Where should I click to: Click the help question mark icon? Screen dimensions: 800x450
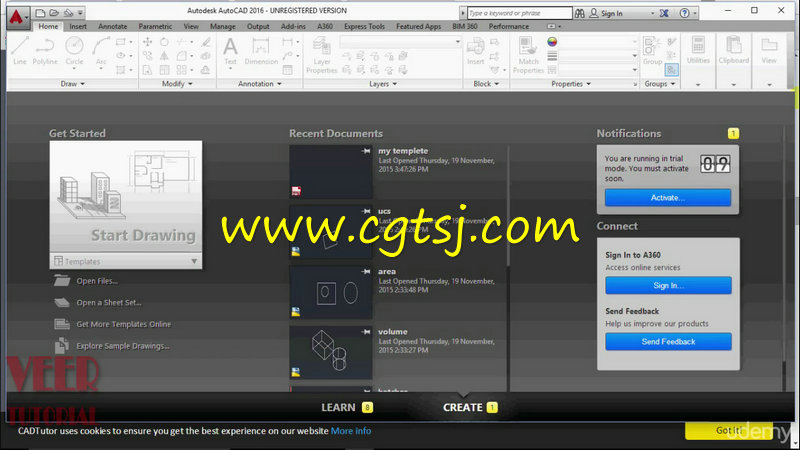[685, 13]
